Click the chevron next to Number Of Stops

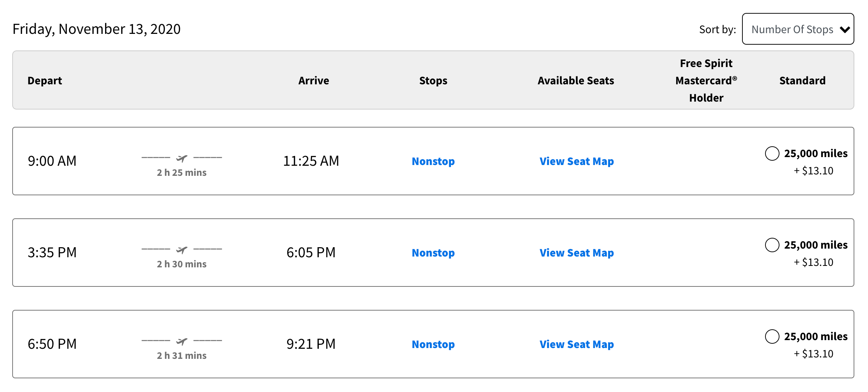[x=845, y=30]
